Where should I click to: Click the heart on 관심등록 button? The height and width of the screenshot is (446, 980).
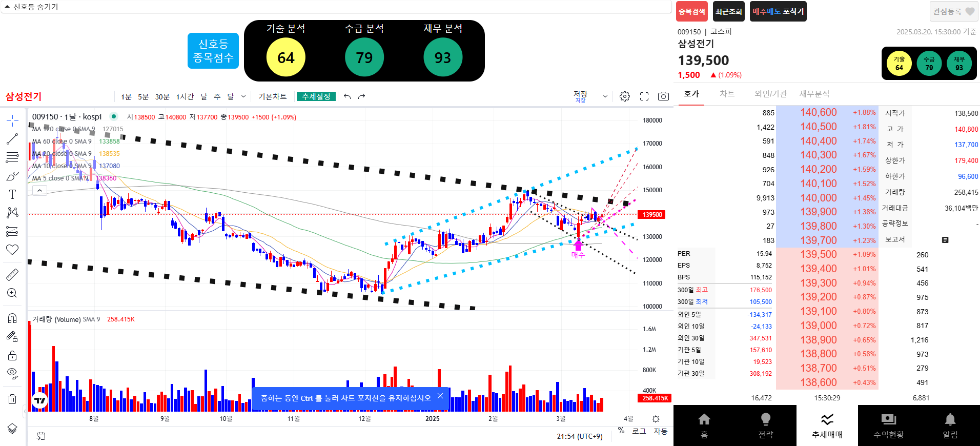coord(970,11)
